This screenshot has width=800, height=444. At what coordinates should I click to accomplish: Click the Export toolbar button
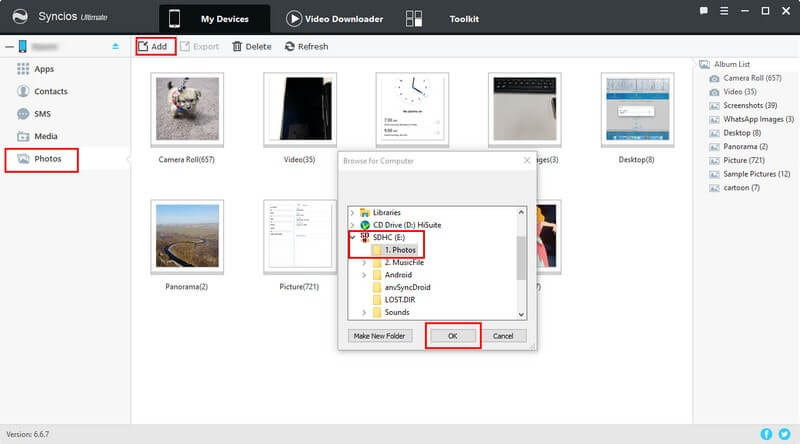[x=199, y=46]
